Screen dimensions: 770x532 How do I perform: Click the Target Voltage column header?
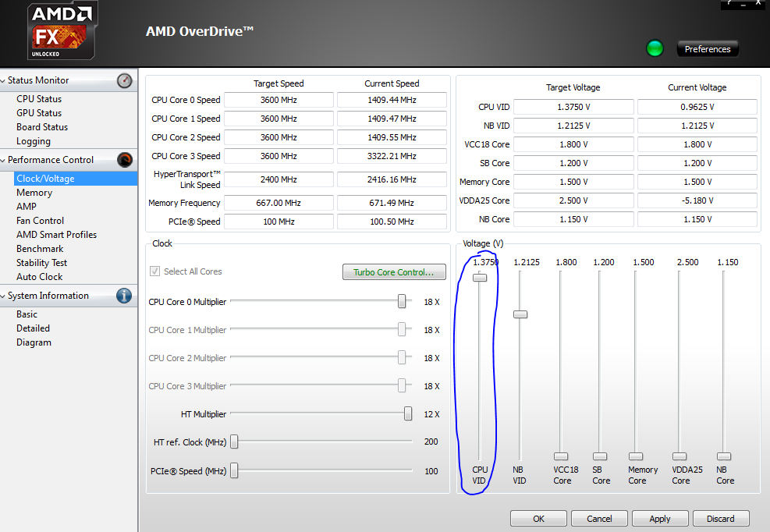[573, 87]
